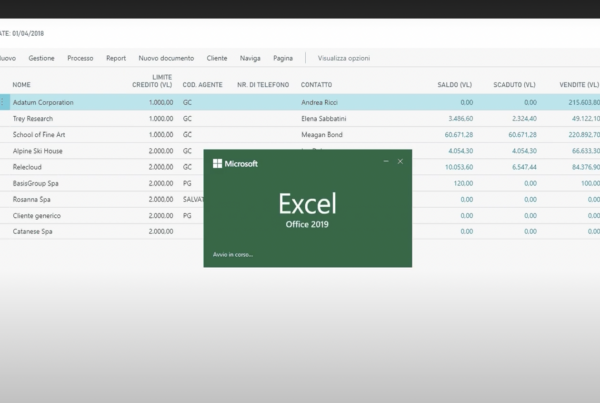Sort by SCADUTO (VL) column header
600x403 pixels.
pos(514,85)
